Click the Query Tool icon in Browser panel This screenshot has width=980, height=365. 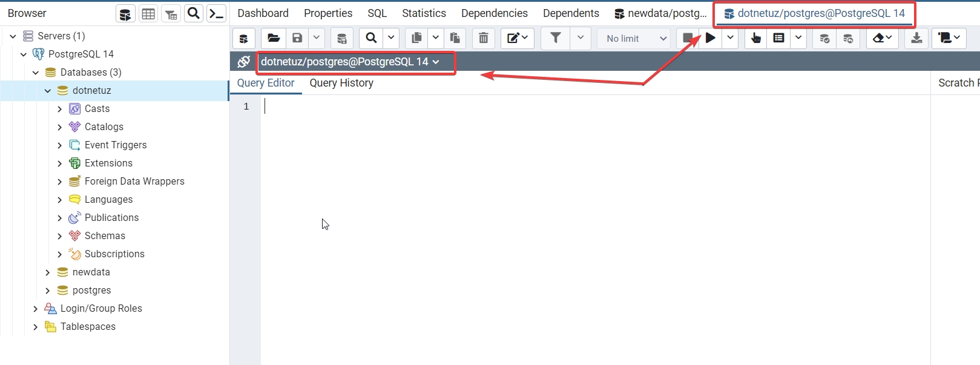click(x=125, y=13)
